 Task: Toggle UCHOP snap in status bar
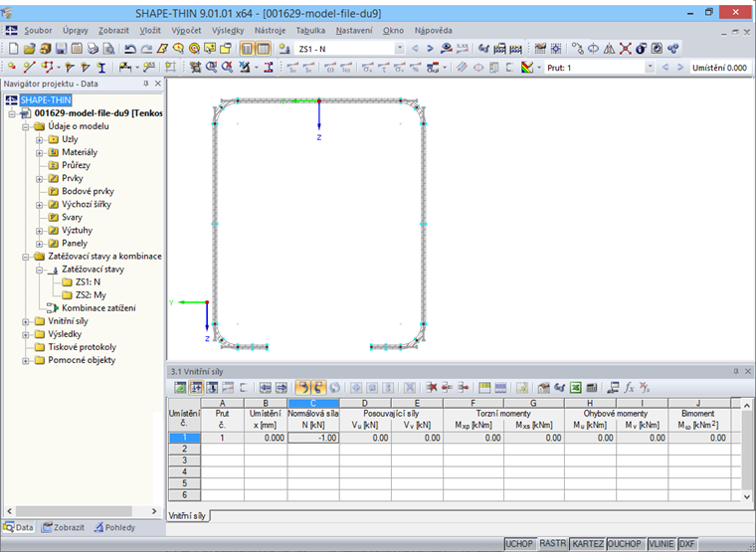pyautogui.click(x=519, y=544)
